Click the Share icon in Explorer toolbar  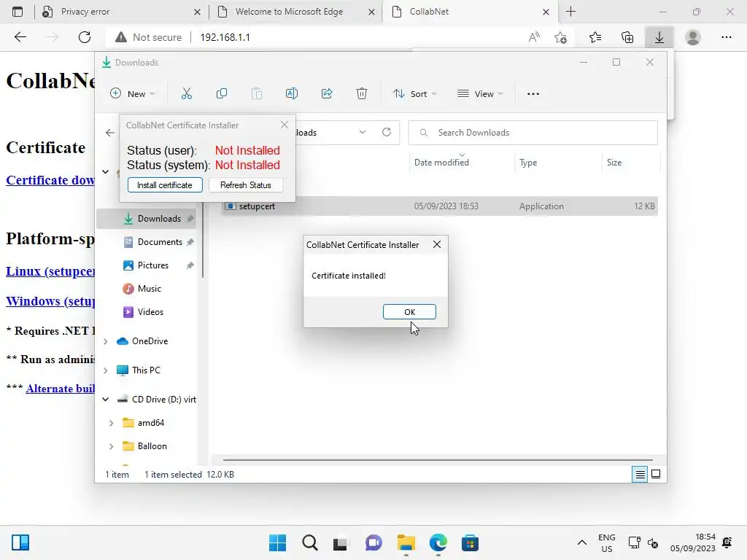[327, 94]
